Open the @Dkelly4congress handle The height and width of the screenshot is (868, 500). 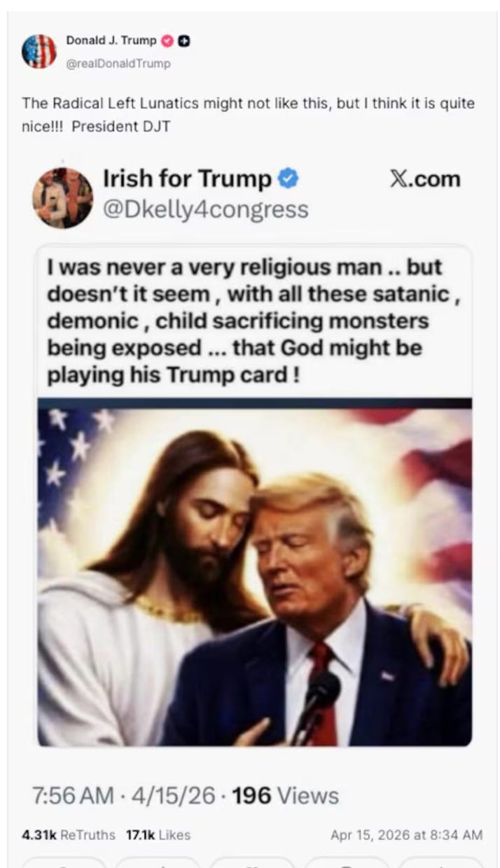click(206, 209)
